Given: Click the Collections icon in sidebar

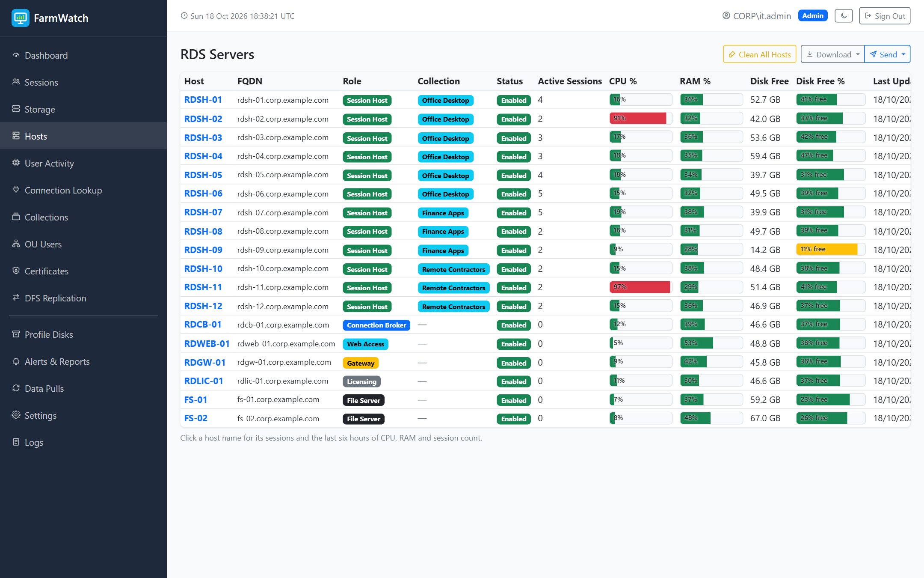Looking at the screenshot, I should [x=16, y=217].
